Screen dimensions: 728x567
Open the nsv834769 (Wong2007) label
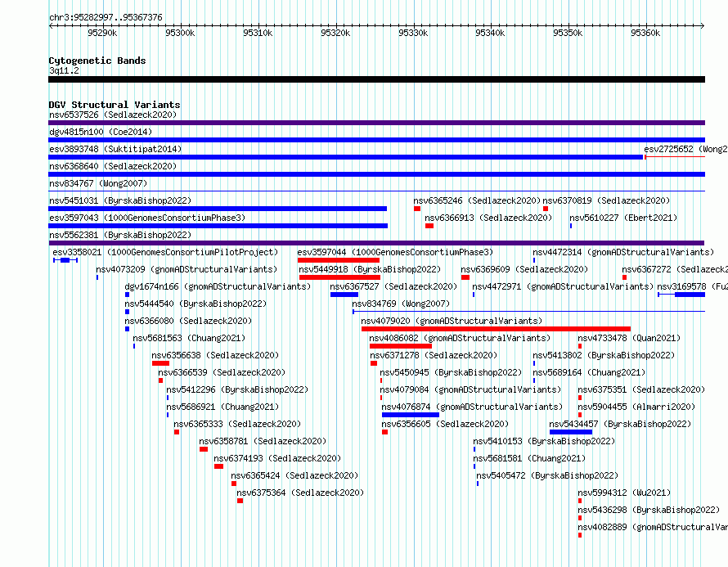pos(401,304)
